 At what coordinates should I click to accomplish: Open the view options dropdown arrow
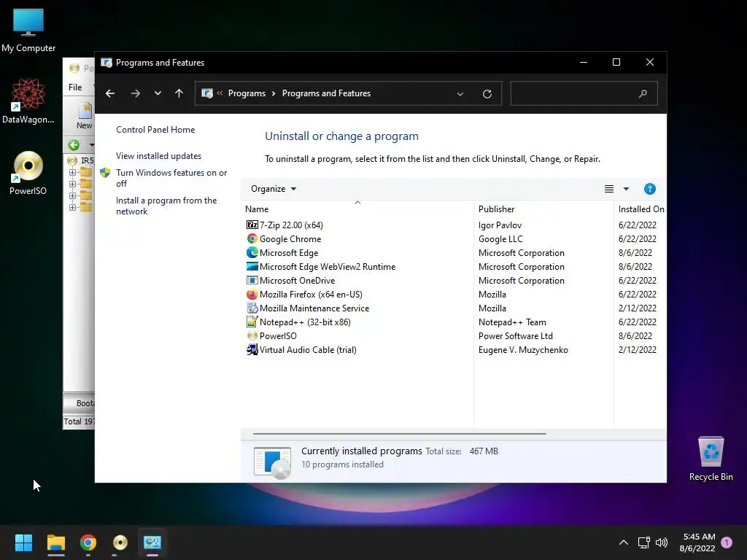coord(626,189)
